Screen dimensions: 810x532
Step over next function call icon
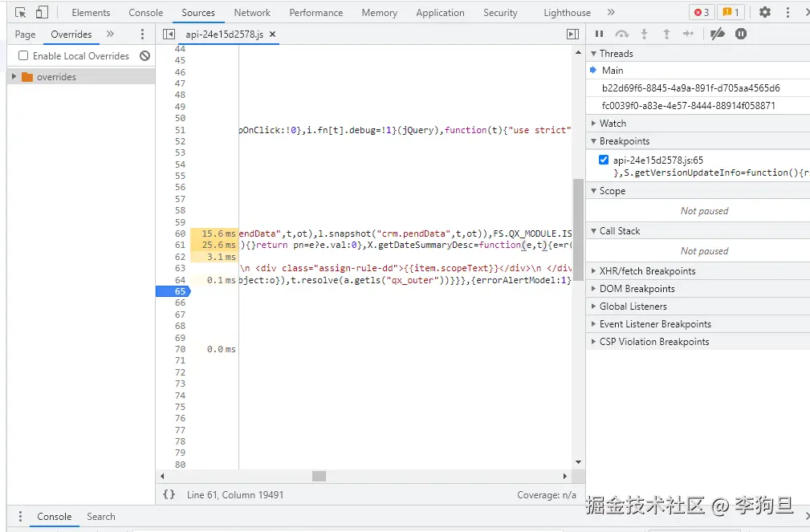[x=622, y=34]
